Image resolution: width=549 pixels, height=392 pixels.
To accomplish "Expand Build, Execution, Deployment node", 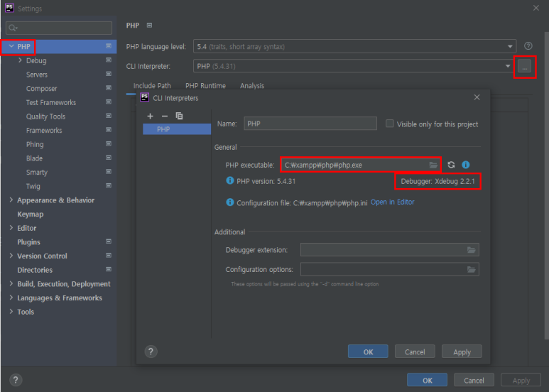I will (x=11, y=283).
